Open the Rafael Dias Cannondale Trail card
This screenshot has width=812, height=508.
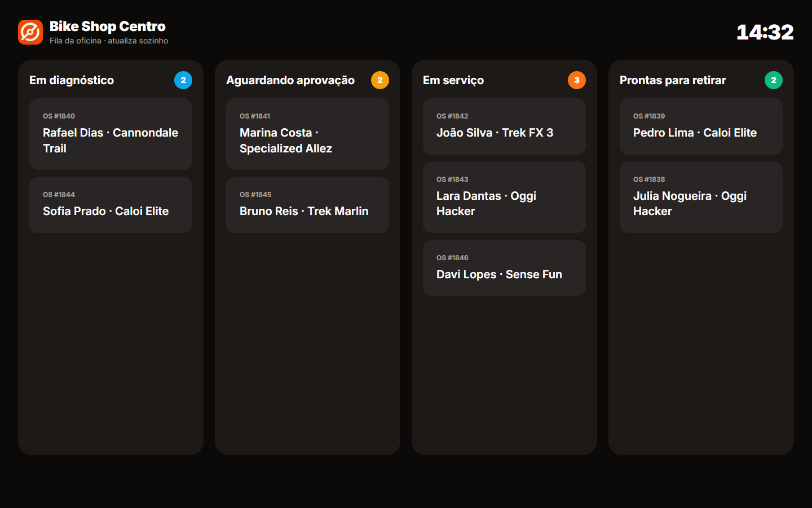111,134
